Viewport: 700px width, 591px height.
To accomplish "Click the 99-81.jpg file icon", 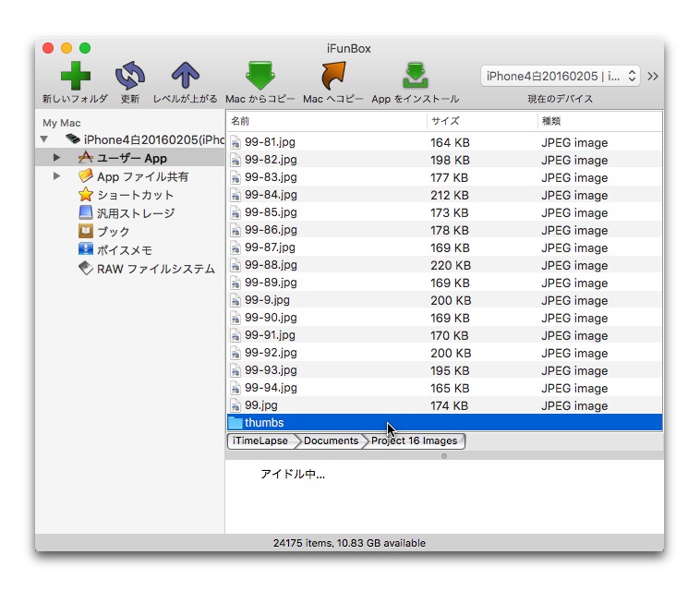I will tap(235, 142).
